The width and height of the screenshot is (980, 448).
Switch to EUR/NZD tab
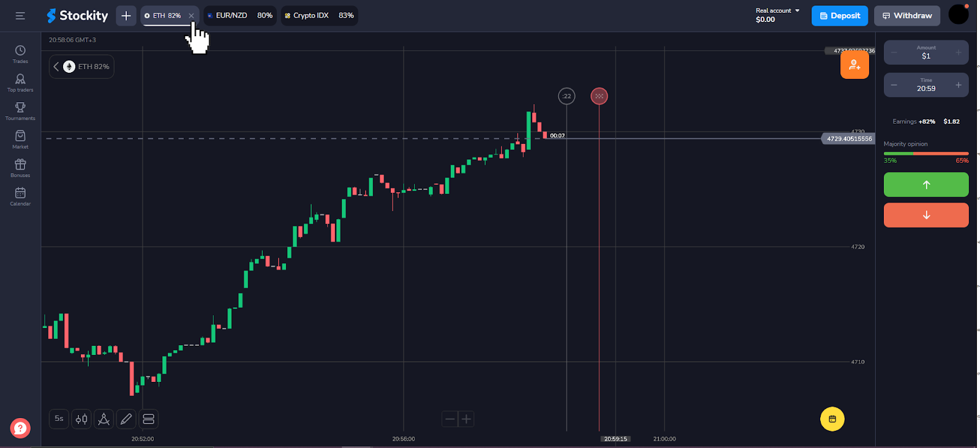(240, 16)
